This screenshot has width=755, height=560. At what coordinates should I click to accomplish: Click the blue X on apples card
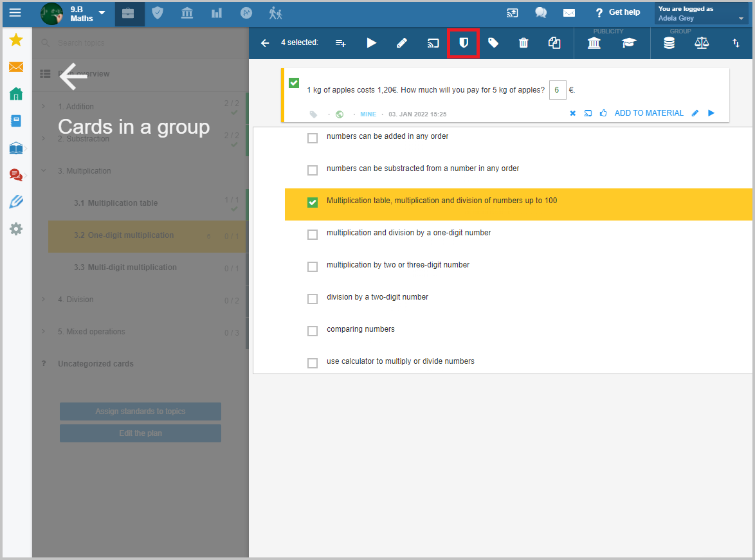(572, 114)
